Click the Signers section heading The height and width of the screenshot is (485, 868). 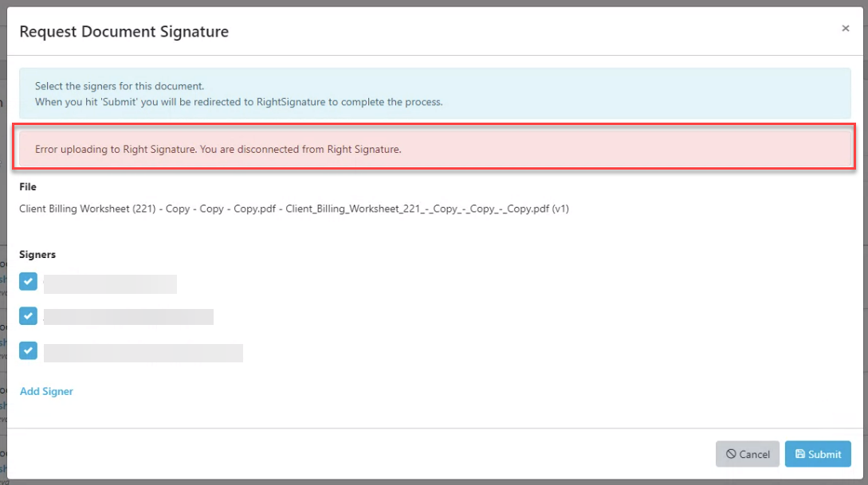tap(37, 254)
